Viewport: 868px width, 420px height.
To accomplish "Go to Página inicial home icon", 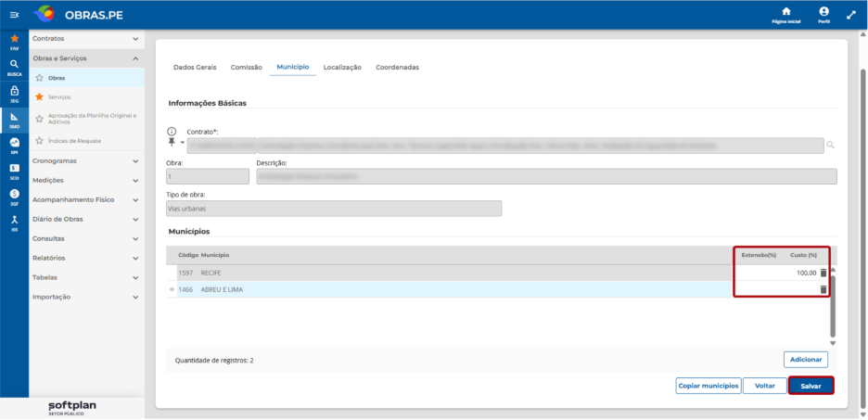I will [x=786, y=15].
